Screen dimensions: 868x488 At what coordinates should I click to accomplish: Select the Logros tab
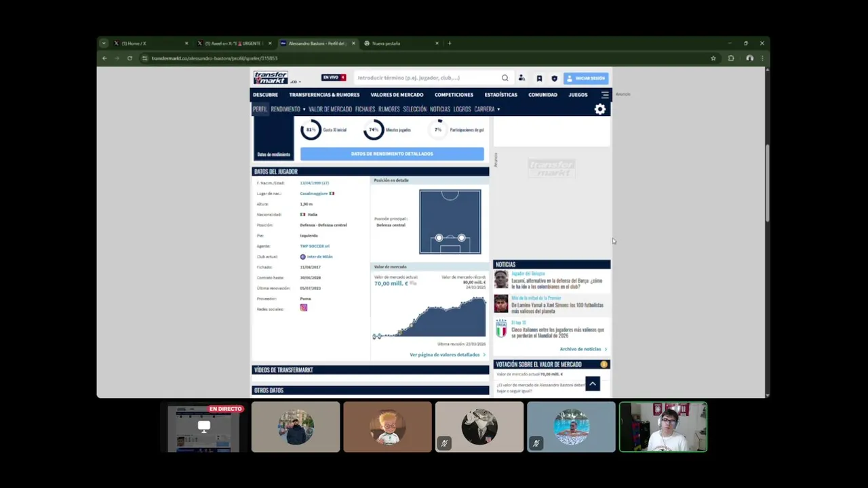click(462, 109)
